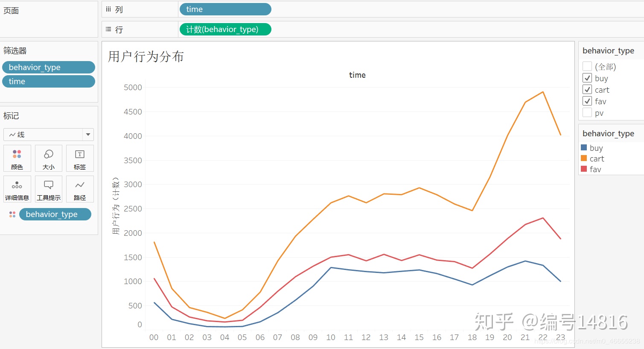Click the rows (行) shelf icon
The height and width of the screenshot is (349, 644).
(108, 29)
